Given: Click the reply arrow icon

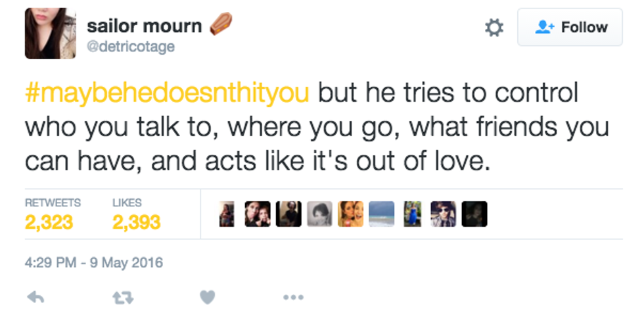Looking at the screenshot, I should 35,297.
